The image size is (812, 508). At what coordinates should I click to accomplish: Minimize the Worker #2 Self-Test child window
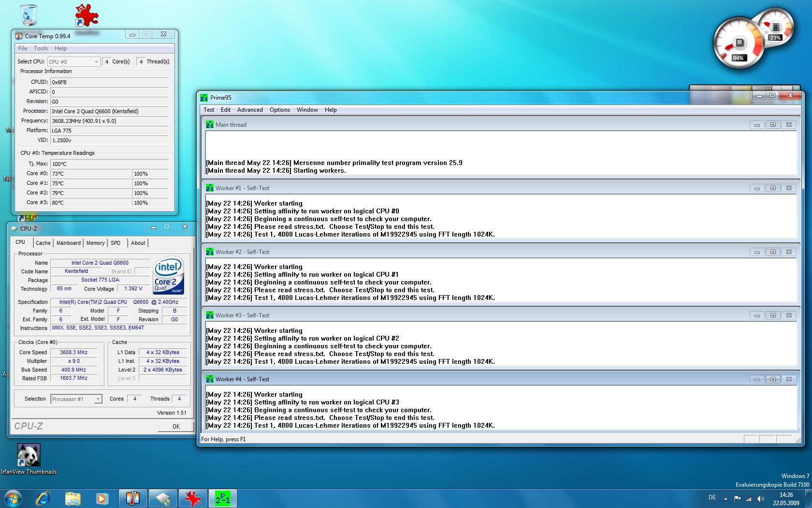(x=757, y=252)
